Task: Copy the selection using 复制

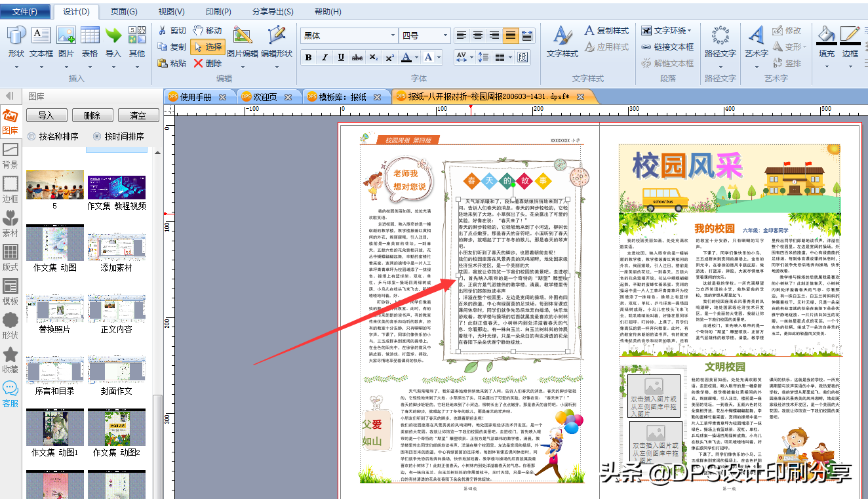Action: (x=172, y=47)
